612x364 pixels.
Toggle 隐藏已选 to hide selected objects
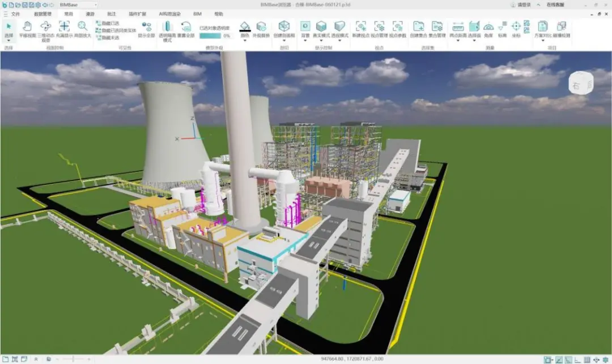pos(108,23)
